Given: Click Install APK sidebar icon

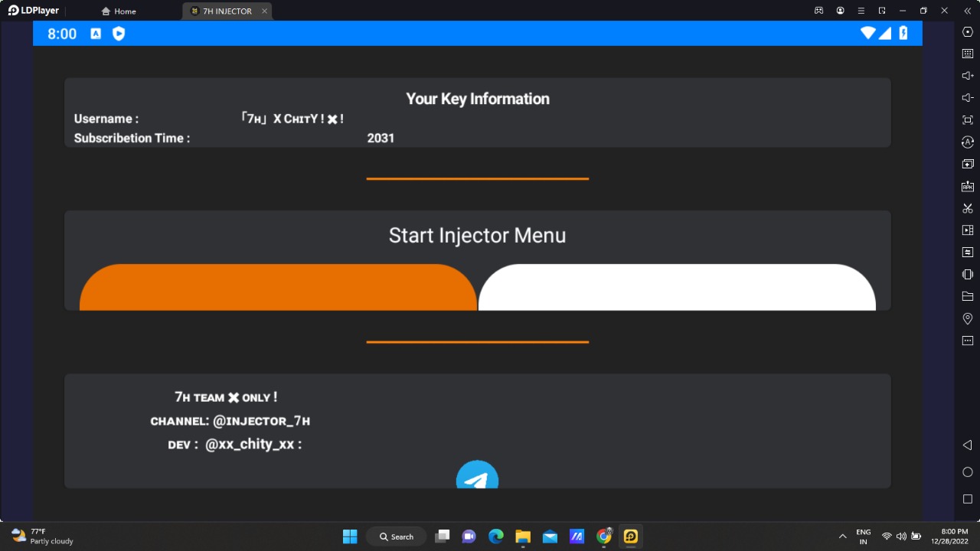Looking at the screenshot, I should pyautogui.click(x=968, y=186).
